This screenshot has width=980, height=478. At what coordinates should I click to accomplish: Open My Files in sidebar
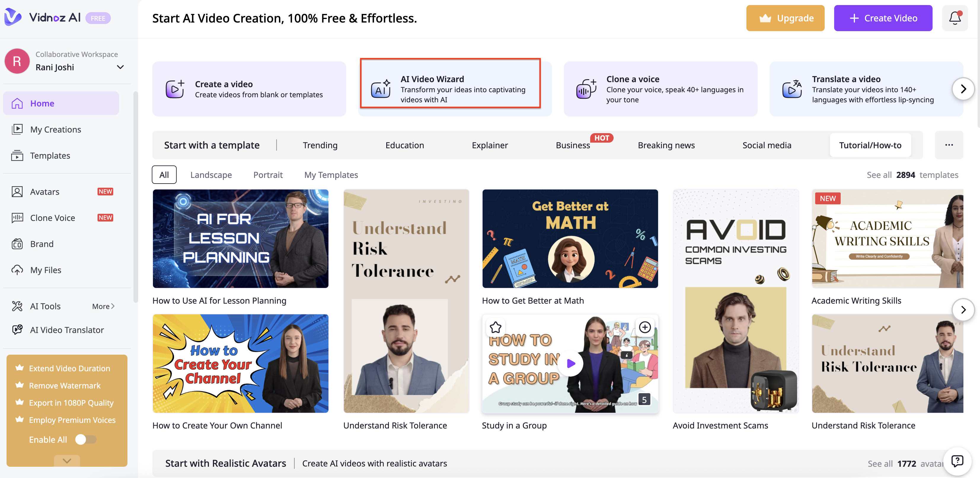(45, 270)
